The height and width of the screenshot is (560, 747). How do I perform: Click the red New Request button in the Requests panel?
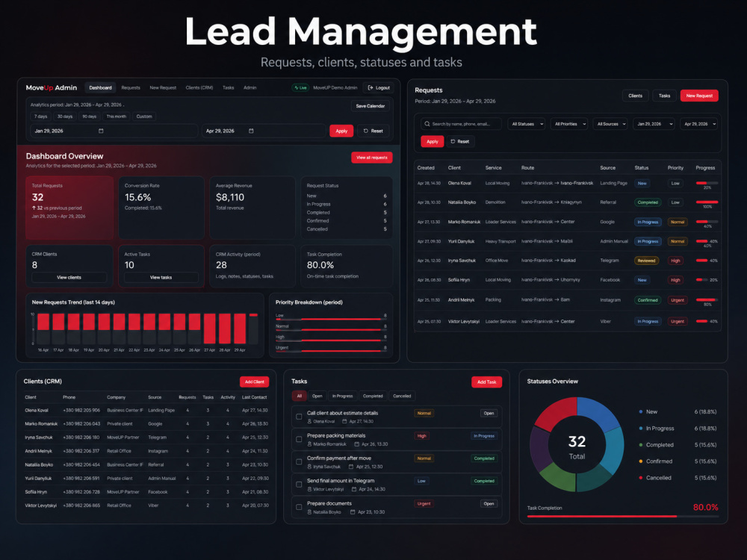click(699, 96)
